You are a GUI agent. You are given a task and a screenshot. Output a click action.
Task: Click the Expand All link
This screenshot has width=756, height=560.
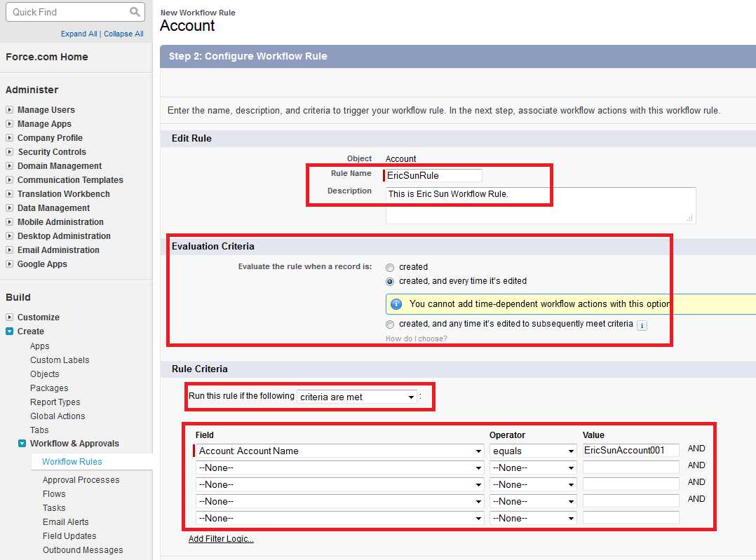pyautogui.click(x=79, y=34)
